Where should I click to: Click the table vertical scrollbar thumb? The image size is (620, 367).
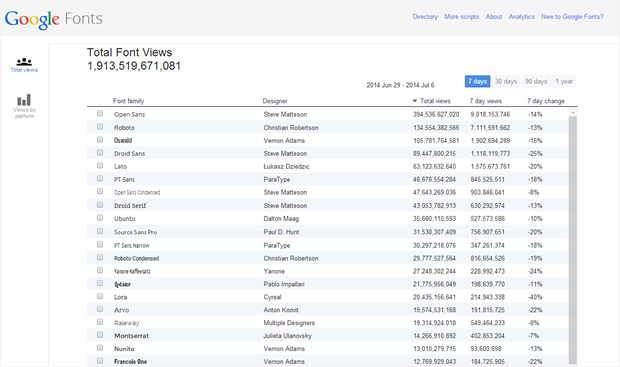573,240
